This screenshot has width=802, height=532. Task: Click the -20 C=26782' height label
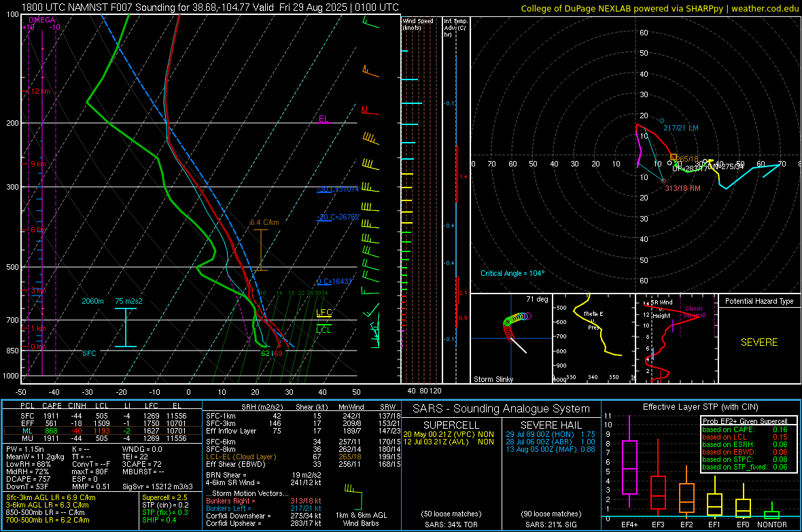click(338, 217)
